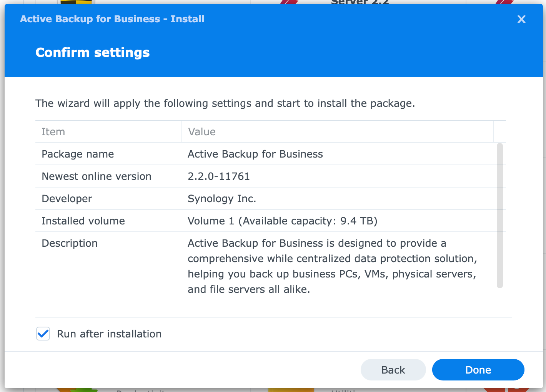Screen dimensions: 546x392
Task: Click the version value 2.2.0-11761
Action: [x=219, y=176]
